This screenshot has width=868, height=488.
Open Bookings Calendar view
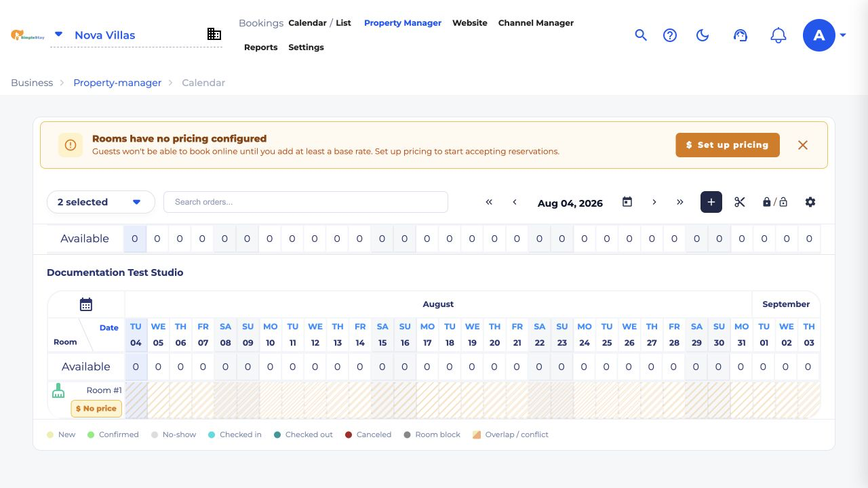(307, 23)
